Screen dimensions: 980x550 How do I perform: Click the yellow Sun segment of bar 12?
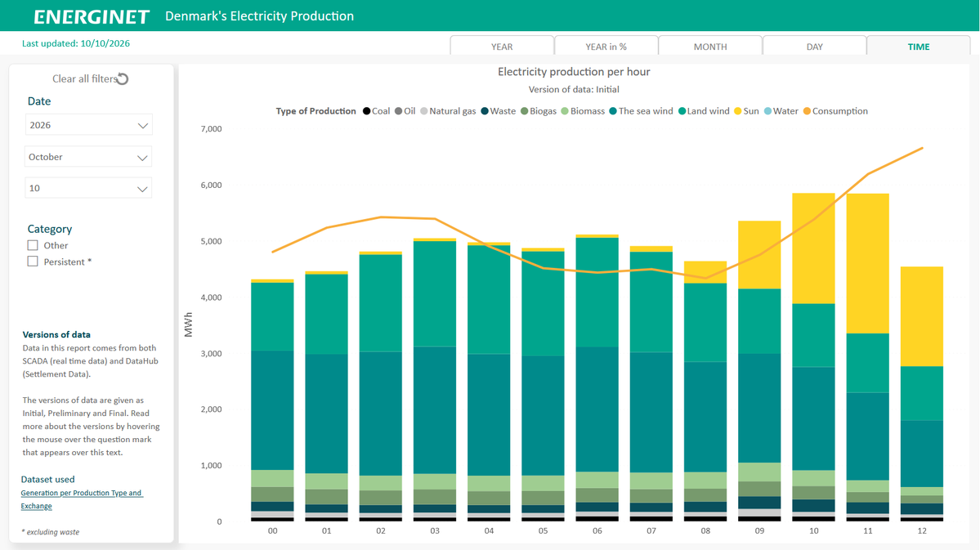[922, 316]
